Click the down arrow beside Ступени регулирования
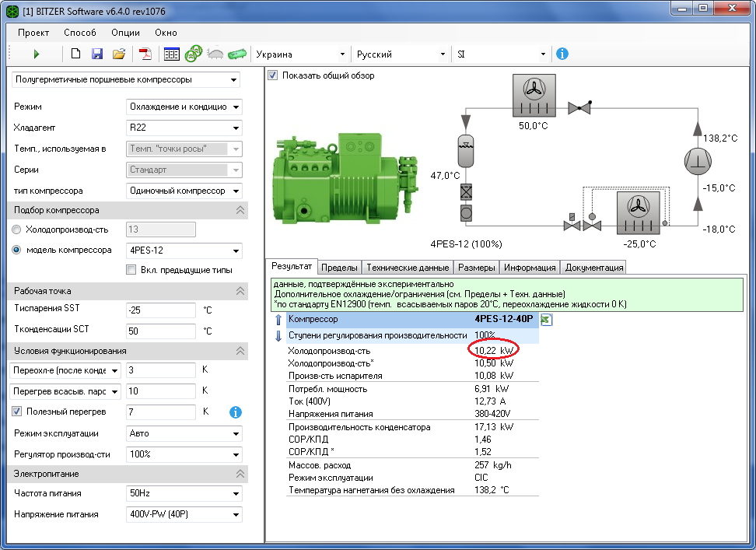The width and height of the screenshot is (756, 550). click(278, 336)
